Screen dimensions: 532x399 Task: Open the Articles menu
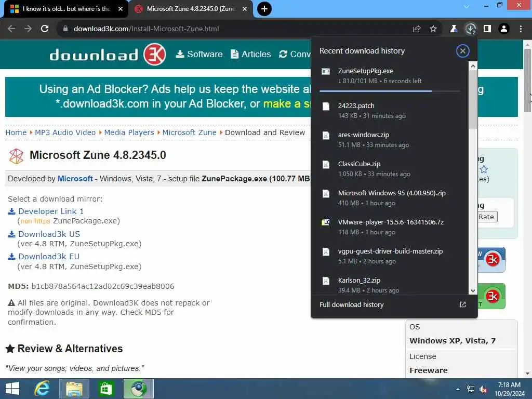click(x=251, y=54)
